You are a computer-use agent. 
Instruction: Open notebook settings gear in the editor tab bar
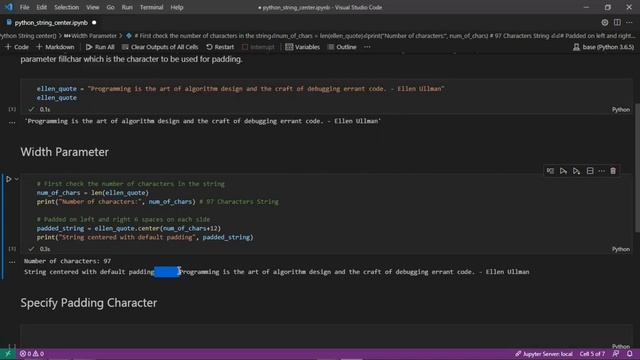click(604, 23)
